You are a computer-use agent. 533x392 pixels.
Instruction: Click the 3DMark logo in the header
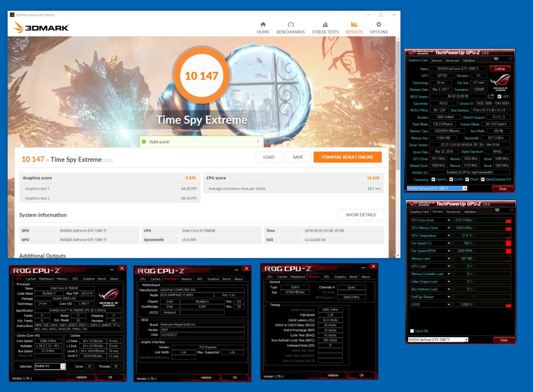click(x=41, y=27)
